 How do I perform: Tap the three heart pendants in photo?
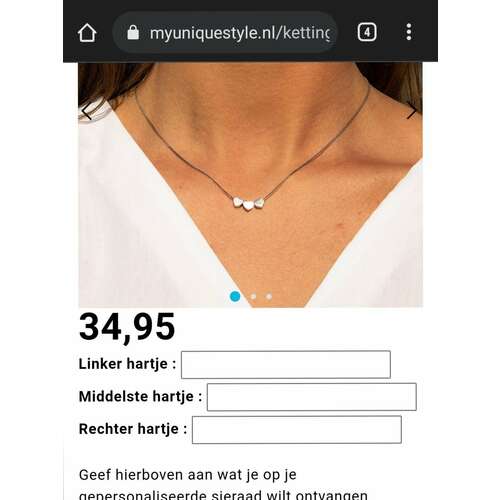[x=248, y=204]
